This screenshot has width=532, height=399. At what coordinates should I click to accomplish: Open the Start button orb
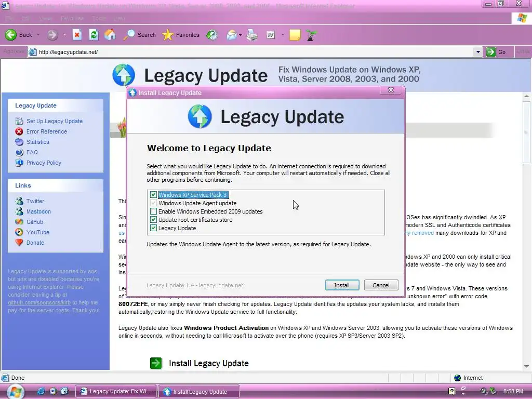coord(15,392)
